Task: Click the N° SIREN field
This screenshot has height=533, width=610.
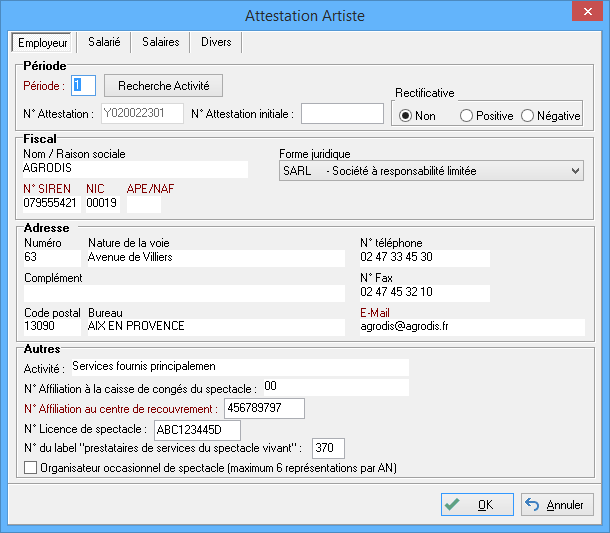Action: click(x=52, y=204)
